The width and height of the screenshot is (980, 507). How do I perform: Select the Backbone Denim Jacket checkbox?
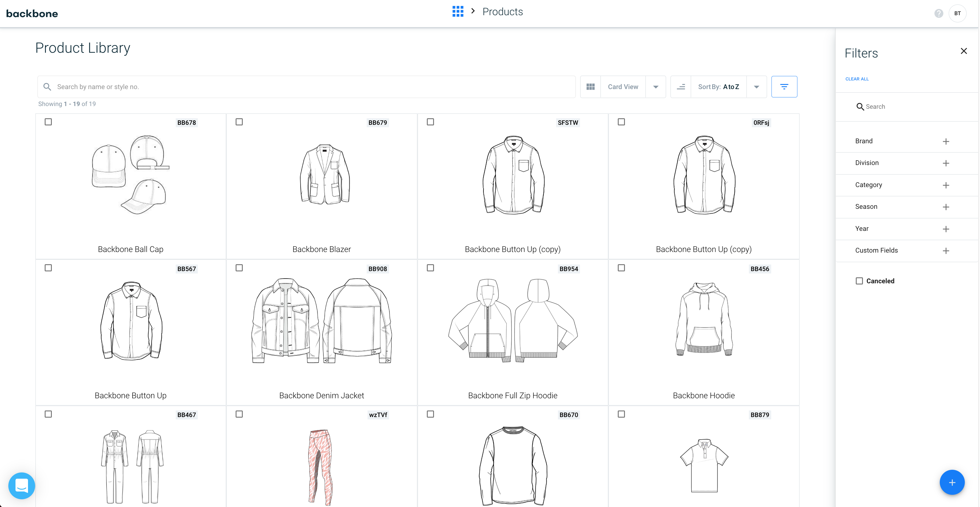pyautogui.click(x=239, y=268)
